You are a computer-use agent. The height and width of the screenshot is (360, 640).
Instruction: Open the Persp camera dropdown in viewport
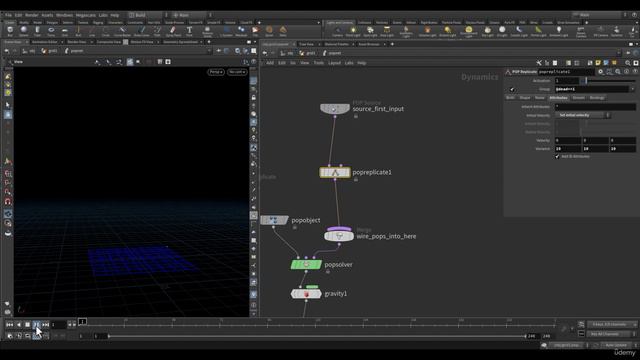click(x=216, y=72)
